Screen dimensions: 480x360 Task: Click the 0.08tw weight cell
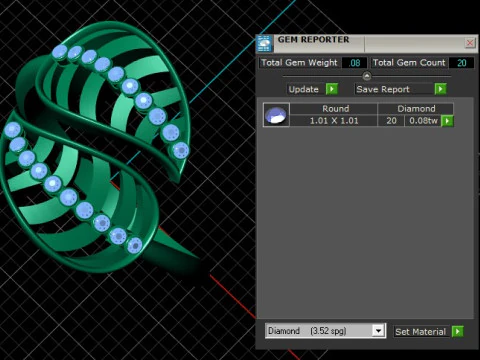click(x=423, y=121)
